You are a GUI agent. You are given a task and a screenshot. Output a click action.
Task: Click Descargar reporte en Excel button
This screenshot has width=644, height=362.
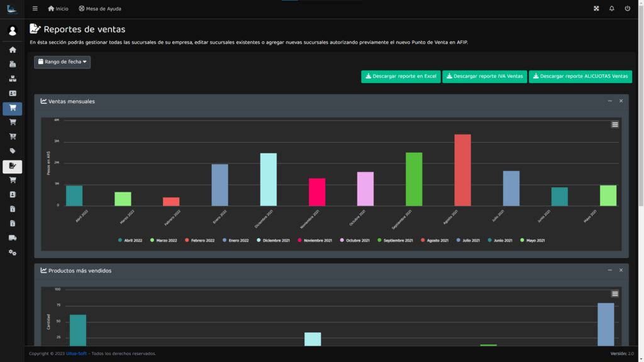tap(401, 76)
